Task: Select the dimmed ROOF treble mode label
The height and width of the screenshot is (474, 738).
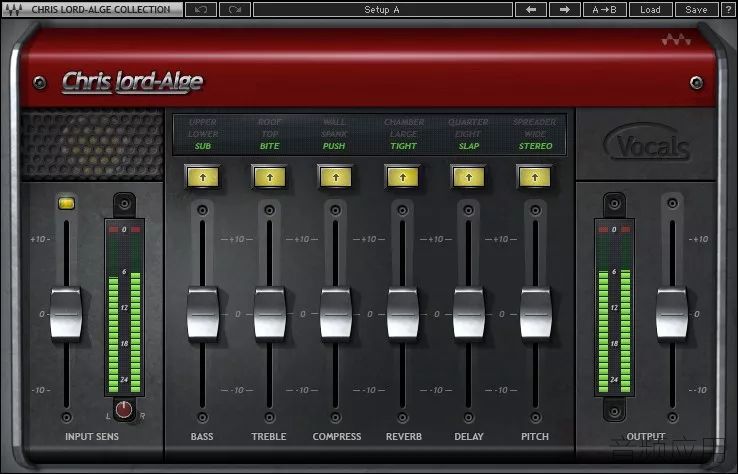Action: coord(270,122)
